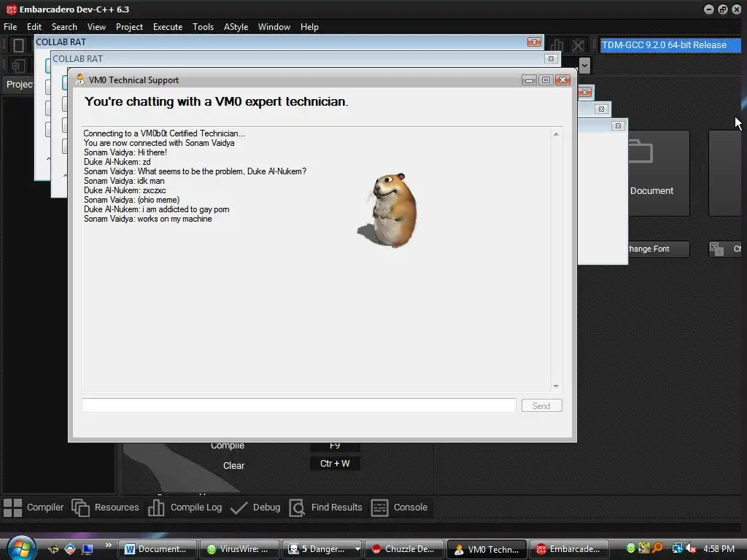Expand the '5 Danger...' taskbar group arrow
This screenshot has height=560, width=747.
(357, 549)
